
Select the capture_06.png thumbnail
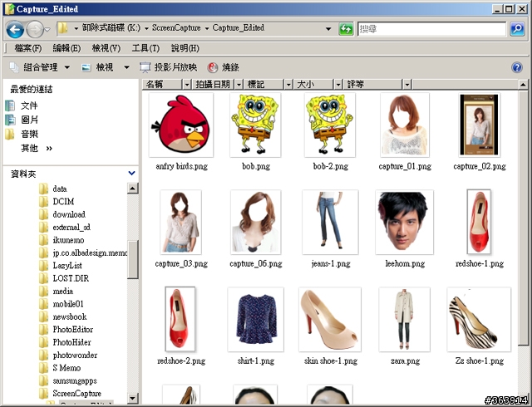pos(255,222)
